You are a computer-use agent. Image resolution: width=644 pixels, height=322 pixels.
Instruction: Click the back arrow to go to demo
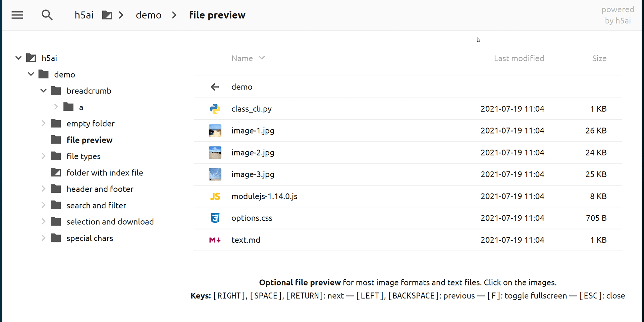point(215,87)
